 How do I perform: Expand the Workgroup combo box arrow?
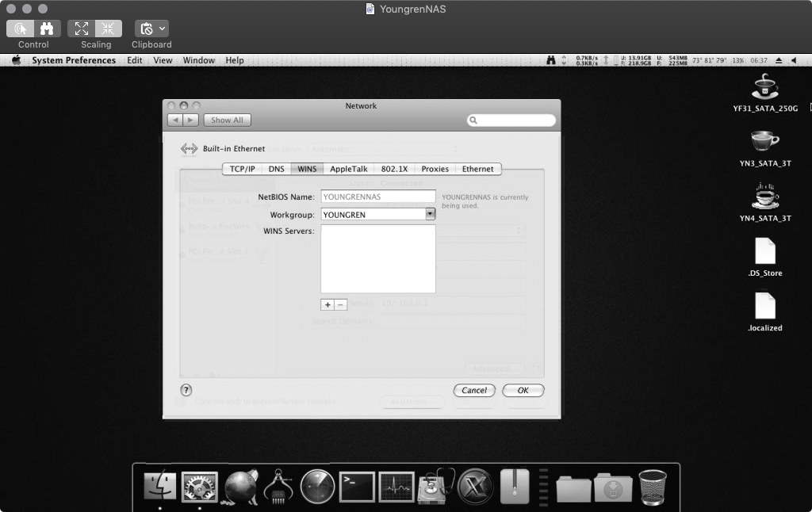click(x=431, y=214)
